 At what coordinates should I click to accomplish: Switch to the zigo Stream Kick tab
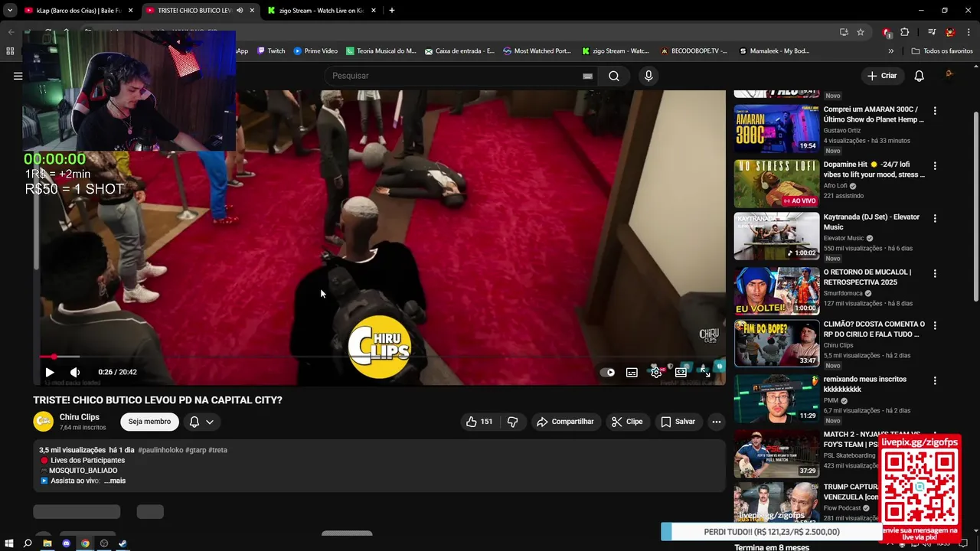tap(320, 11)
